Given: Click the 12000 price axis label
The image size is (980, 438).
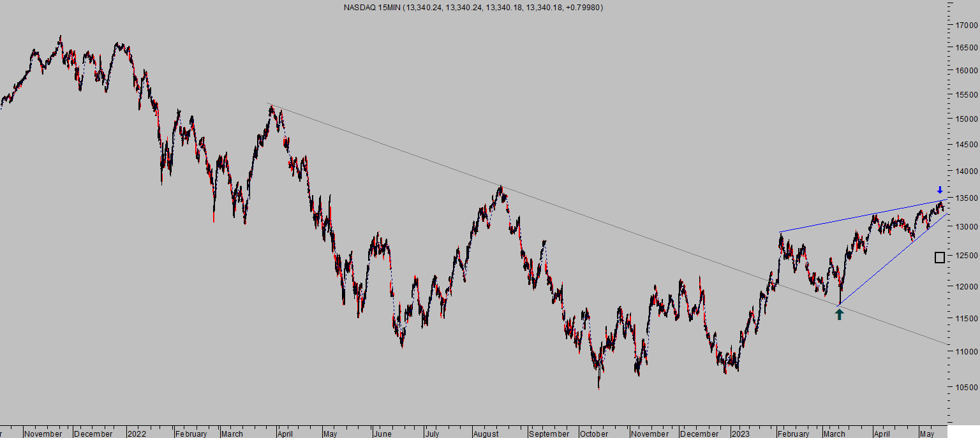Looking at the screenshot, I should (967, 286).
